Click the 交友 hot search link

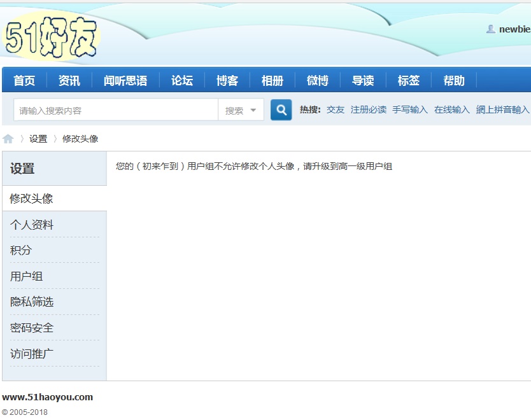pos(336,109)
